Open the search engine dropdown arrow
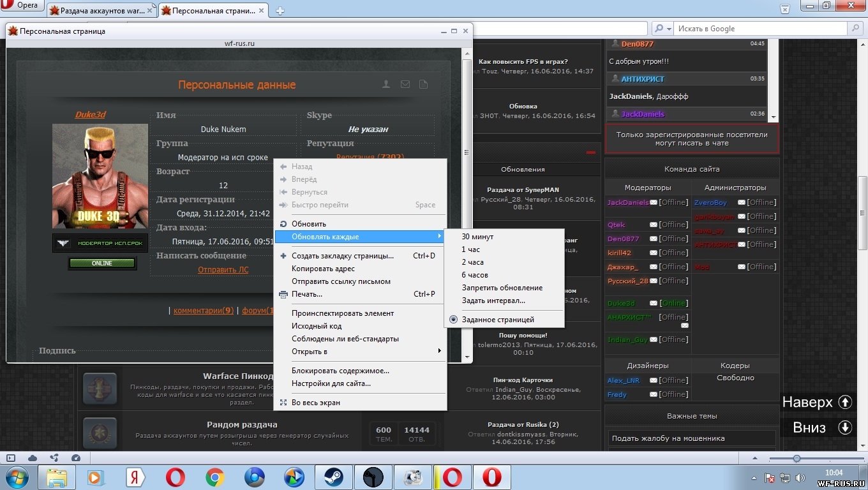Viewport: 868px width, 490px height. tap(668, 29)
